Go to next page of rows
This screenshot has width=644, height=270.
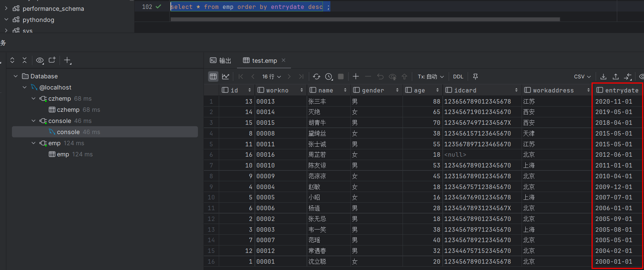pyautogui.click(x=289, y=77)
